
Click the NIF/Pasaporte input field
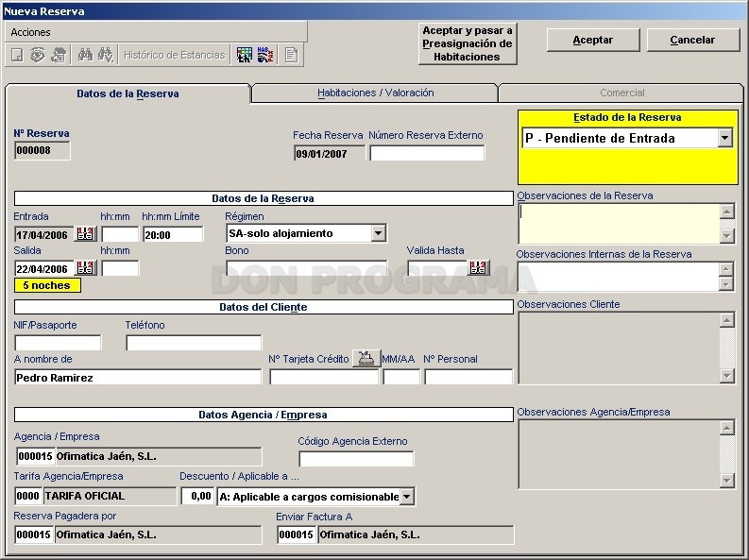[58, 343]
